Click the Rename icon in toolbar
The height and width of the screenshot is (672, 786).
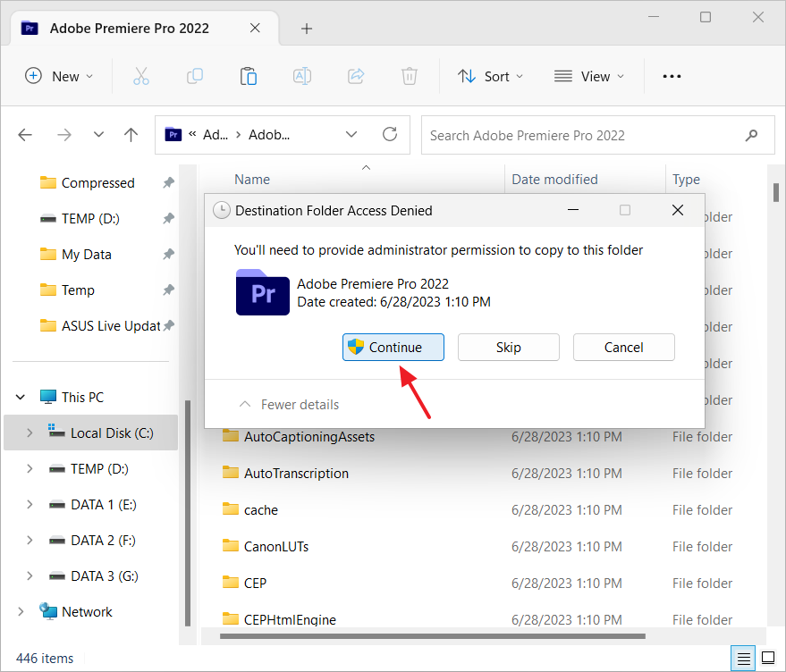tap(302, 76)
